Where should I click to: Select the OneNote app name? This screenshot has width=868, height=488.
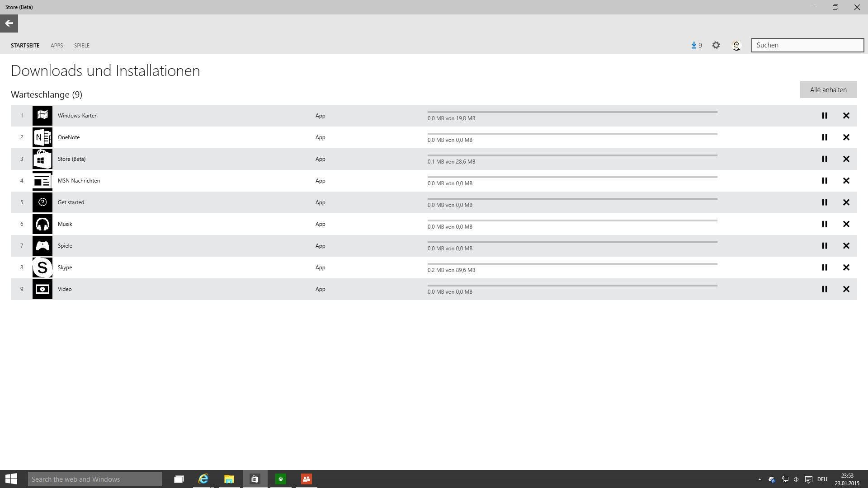[x=69, y=137]
